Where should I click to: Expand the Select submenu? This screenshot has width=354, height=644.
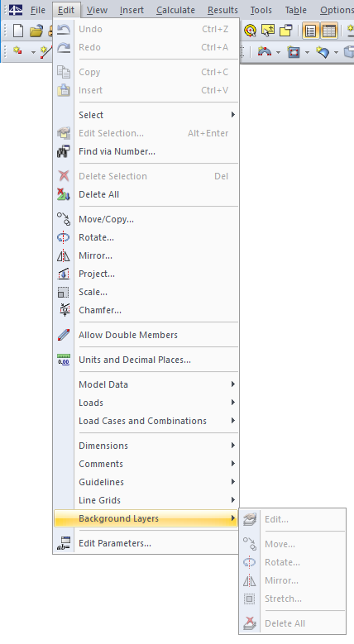click(x=146, y=115)
